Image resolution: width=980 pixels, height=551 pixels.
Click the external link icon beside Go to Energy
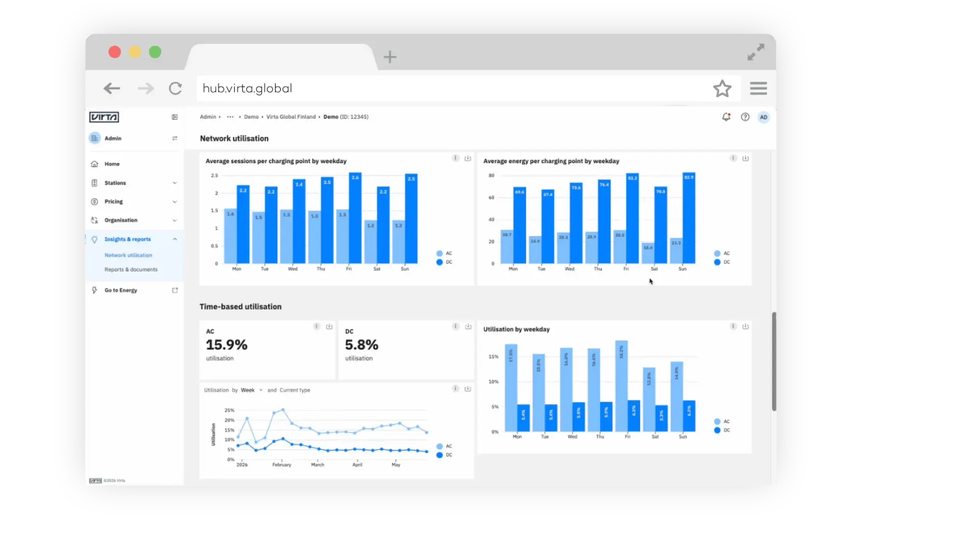(175, 290)
